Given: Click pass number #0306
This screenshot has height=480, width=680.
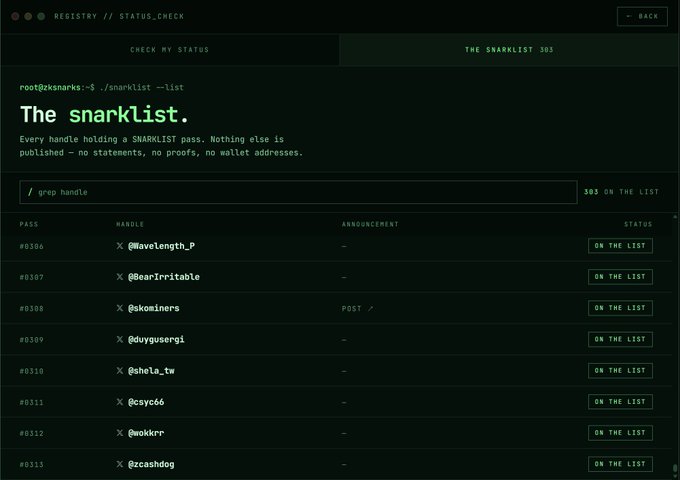Looking at the screenshot, I should click(32, 246).
